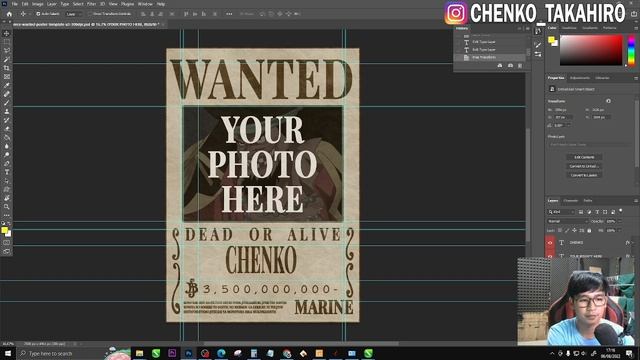Viewport: 640px width, 360px height.
Task: Open the Normal blend mode dropdown
Action: pyautogui.click(x=567, y=221)
